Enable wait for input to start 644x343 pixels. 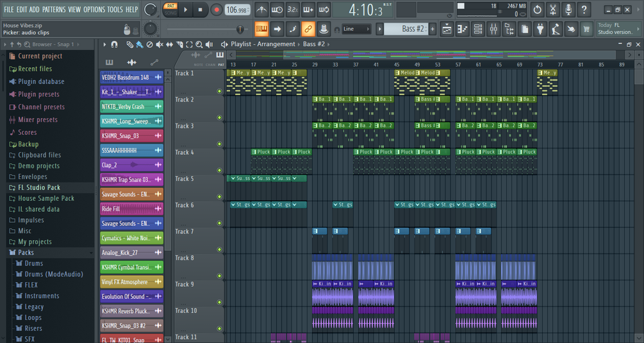(277, 10)
